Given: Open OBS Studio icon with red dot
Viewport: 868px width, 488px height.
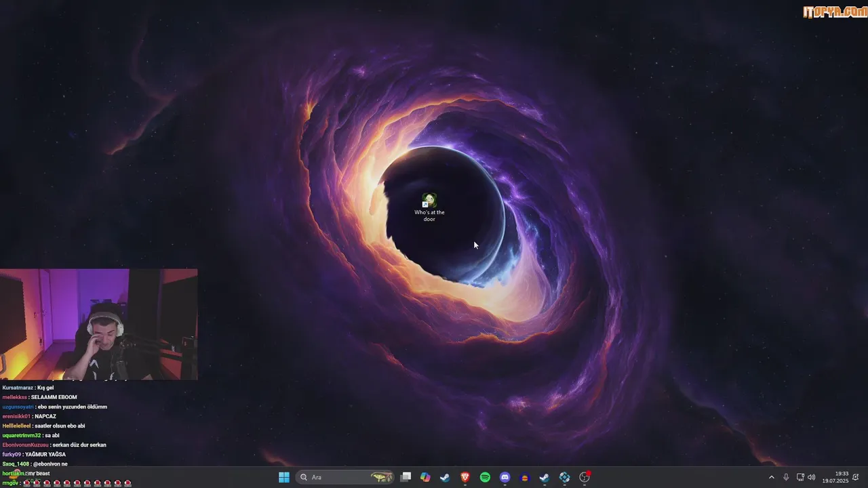Looking at the screenshot, I should 585,477.
